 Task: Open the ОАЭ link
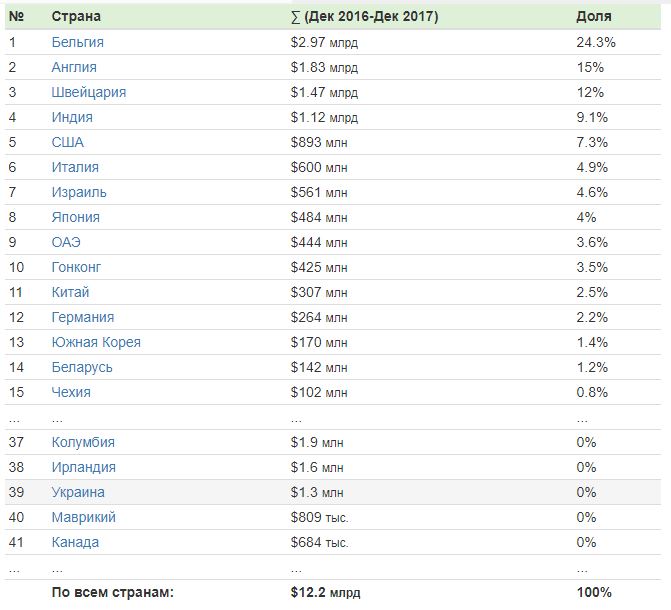tap(67, 242)
